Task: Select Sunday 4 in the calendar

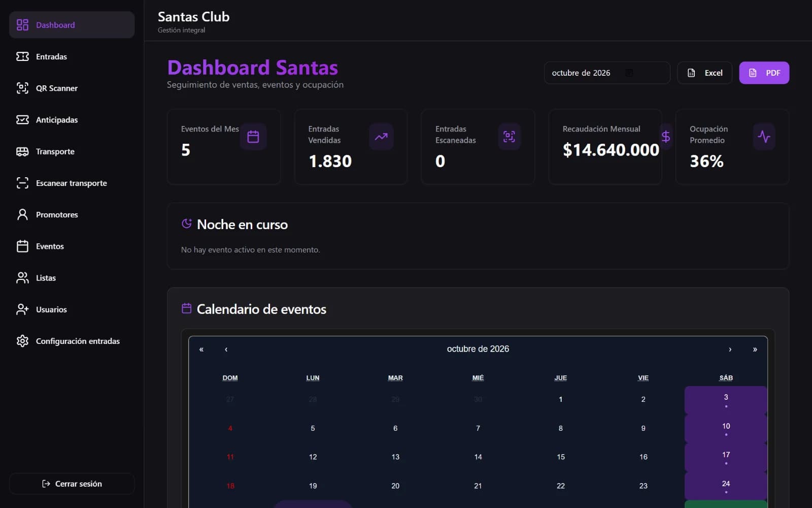Action: pos(230,428)
